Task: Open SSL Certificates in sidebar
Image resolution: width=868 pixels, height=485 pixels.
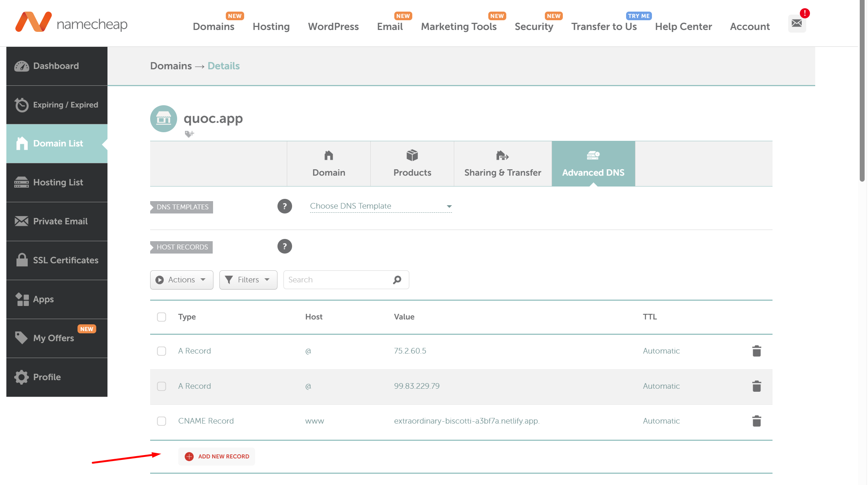Action: pos(57,260)
